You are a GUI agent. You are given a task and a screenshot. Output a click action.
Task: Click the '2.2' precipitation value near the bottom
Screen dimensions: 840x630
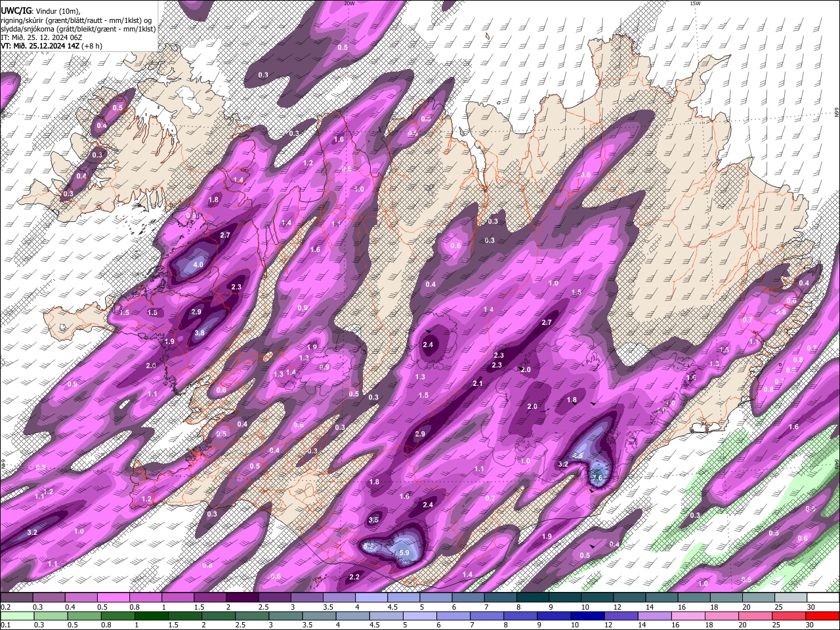pyautogui.click(x=354, y=577)
